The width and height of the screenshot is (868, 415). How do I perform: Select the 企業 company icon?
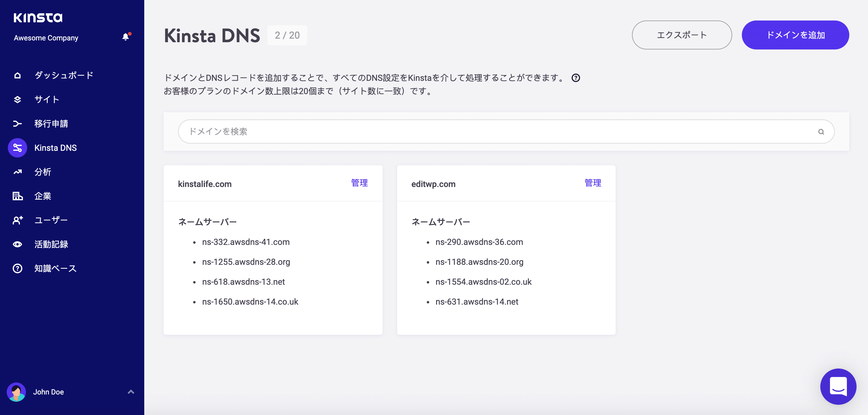[17, 196]
